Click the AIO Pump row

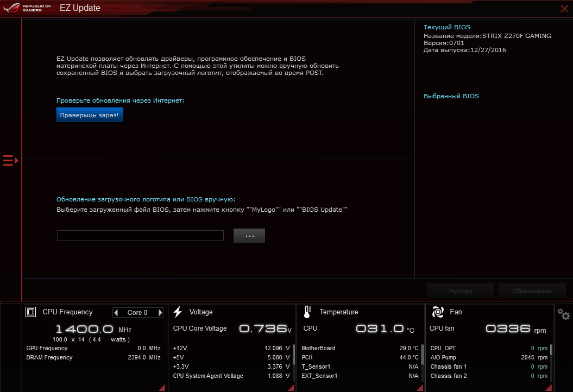point(489,357)
